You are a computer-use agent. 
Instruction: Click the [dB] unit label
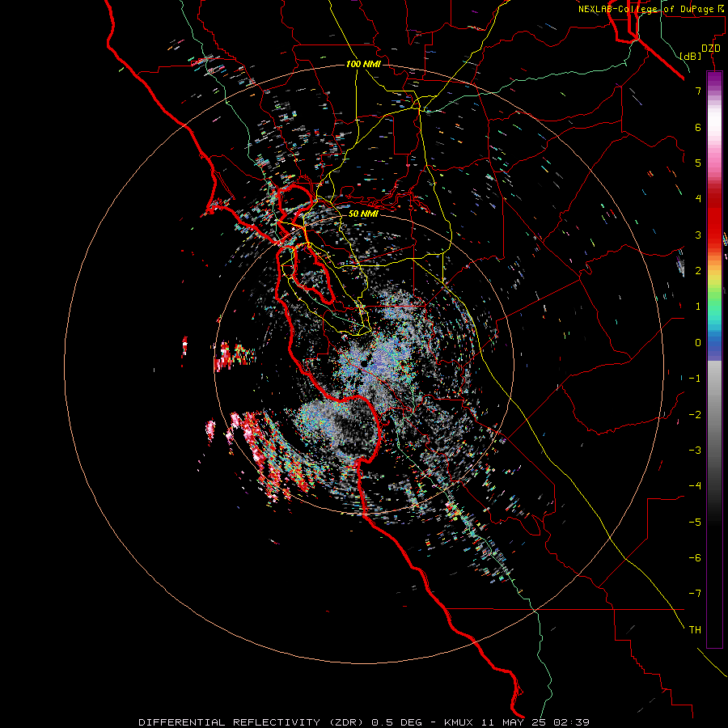[691, 56]
